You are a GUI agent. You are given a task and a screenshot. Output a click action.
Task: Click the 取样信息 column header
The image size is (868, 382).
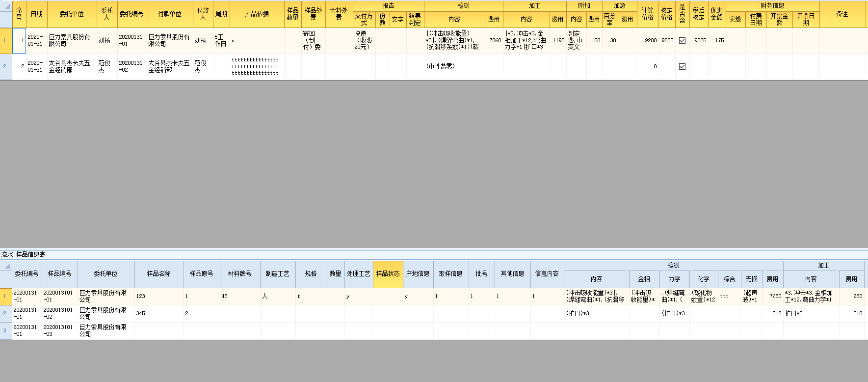pos(451,273)
